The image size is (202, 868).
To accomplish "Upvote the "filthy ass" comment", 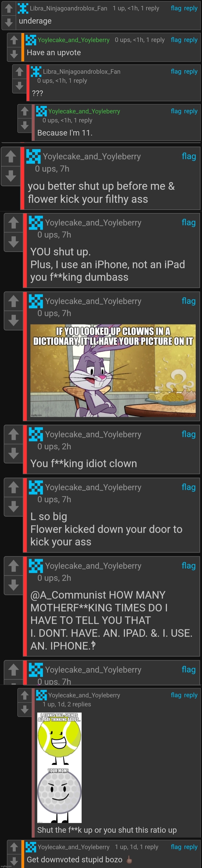I will [x=11, y=156].
